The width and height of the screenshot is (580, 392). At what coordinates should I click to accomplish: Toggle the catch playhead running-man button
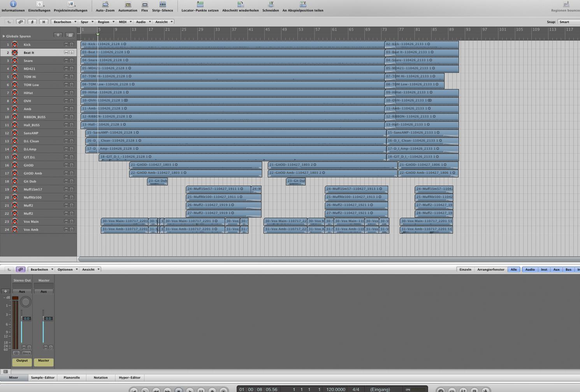tap(32, 22)
